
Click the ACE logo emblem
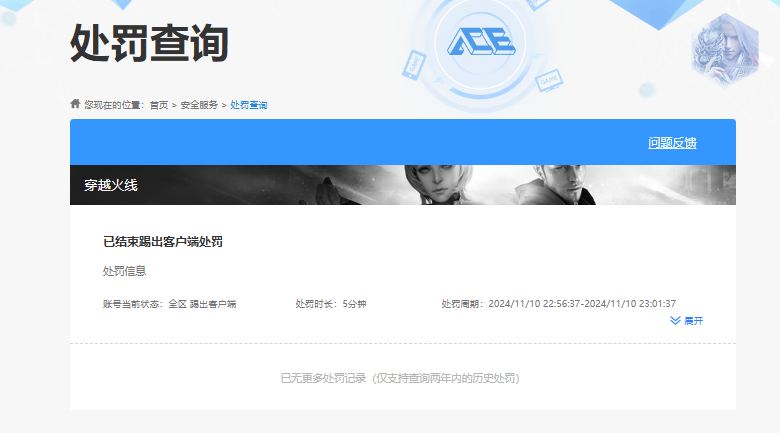481,42
